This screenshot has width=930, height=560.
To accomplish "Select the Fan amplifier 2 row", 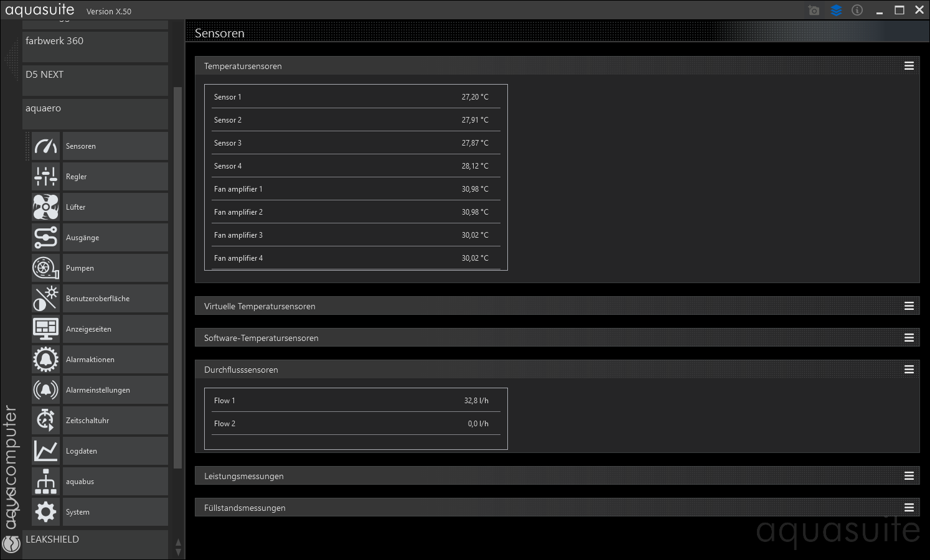I will [x=356, y=212].
